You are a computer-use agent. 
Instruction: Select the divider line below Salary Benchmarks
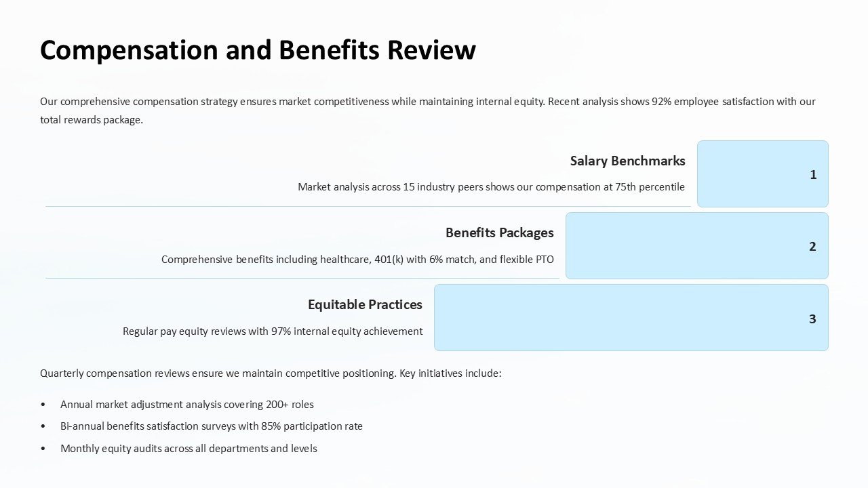point(368,206)
